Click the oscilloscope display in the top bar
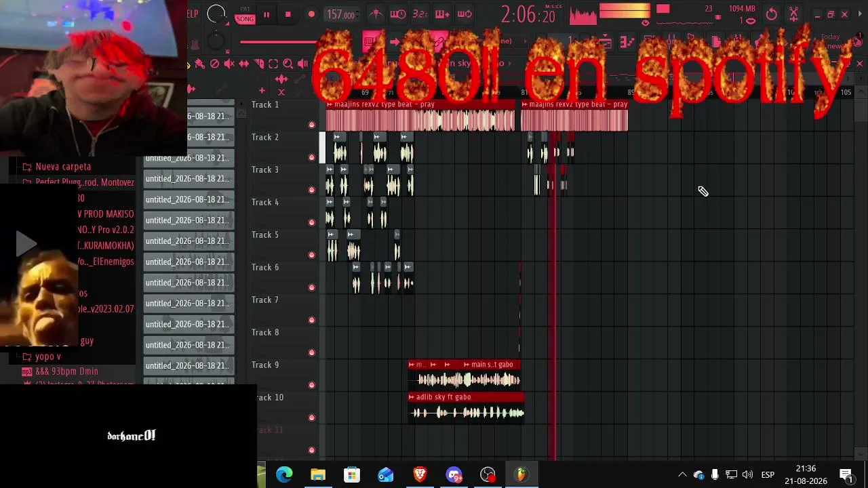This screenshot has height=488, width=868. (583, 14)
